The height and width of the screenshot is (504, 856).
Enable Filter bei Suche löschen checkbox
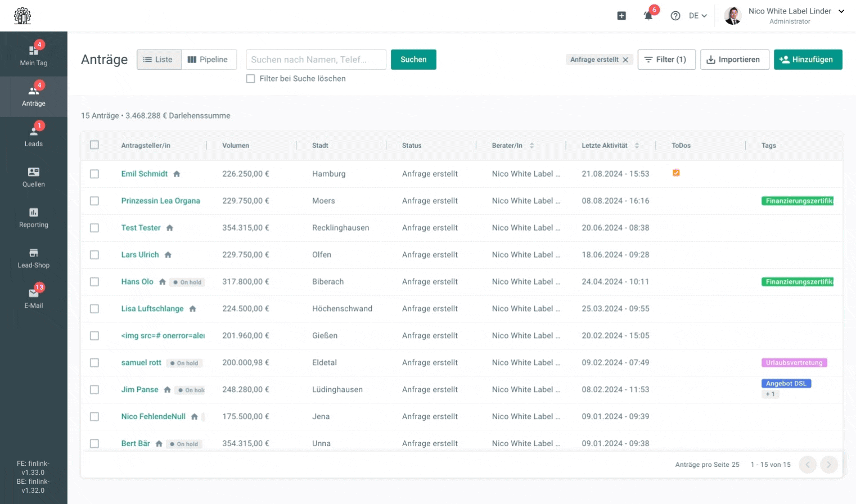click(251, 79)
